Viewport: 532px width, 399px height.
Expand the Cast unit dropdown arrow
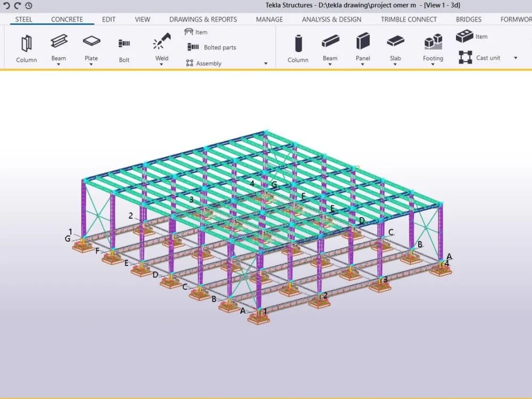point(514,59)
